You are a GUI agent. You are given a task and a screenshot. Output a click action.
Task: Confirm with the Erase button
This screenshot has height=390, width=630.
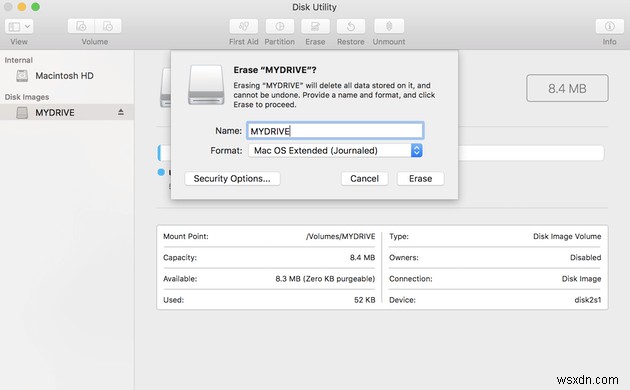[421, 179]
